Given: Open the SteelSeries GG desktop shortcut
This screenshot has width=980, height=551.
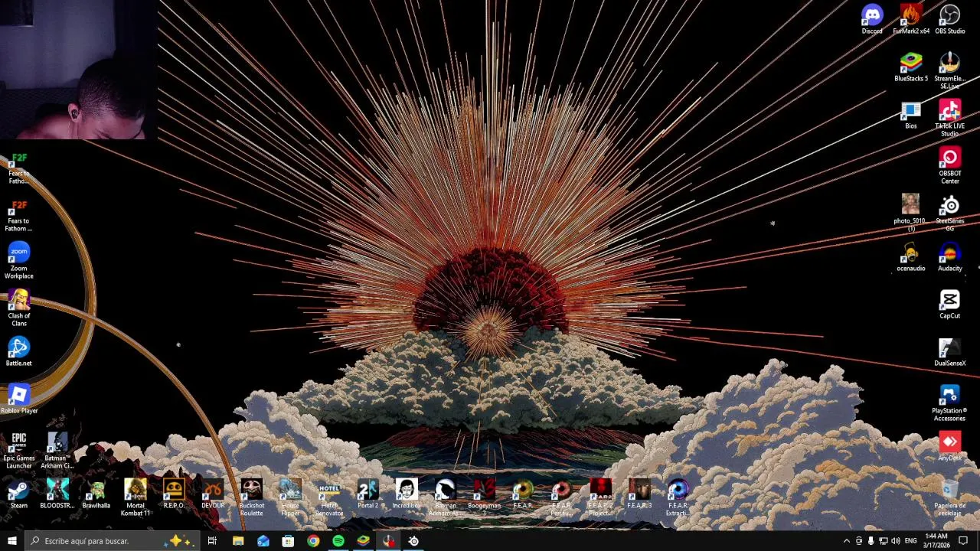Looking at the screenshot, I should click(949, 214).
